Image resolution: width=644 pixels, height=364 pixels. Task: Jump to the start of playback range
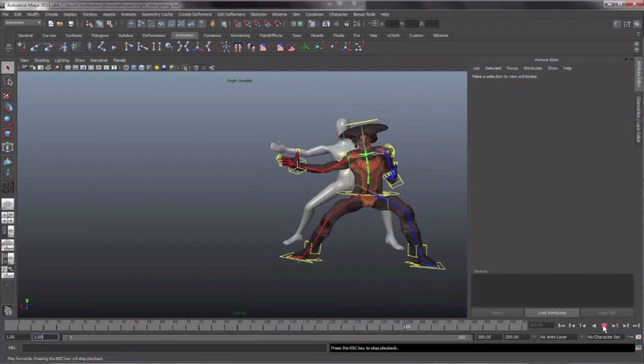point(561,326)
